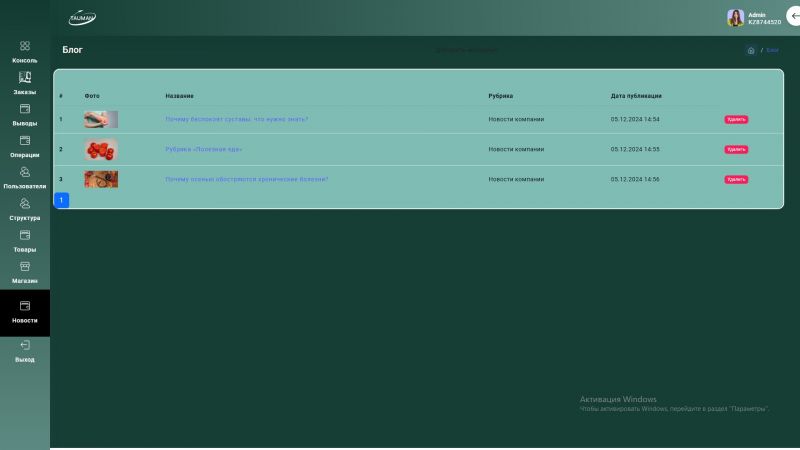Click the back arrow button top right
The height and width of the screenshot is (450, 800).
795,16
